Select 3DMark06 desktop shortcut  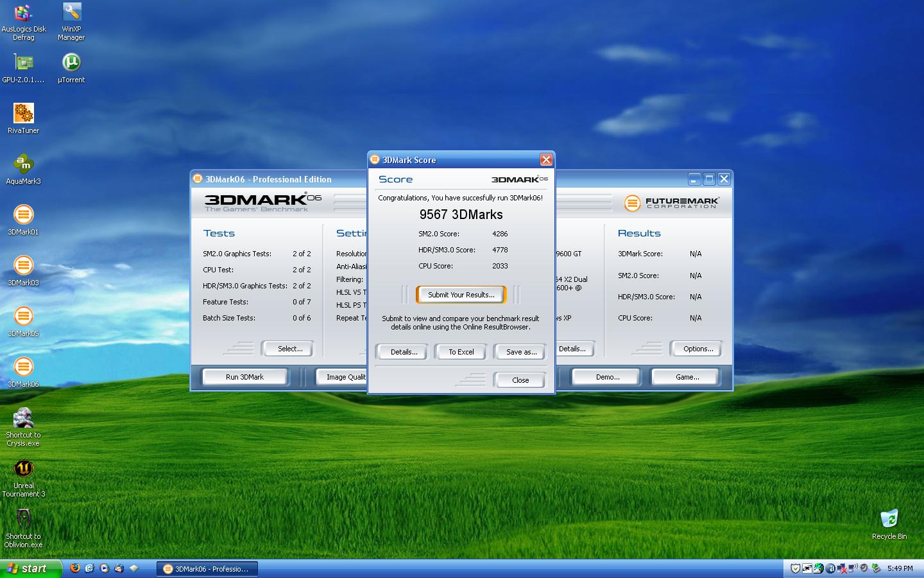[x=24, y=372]
